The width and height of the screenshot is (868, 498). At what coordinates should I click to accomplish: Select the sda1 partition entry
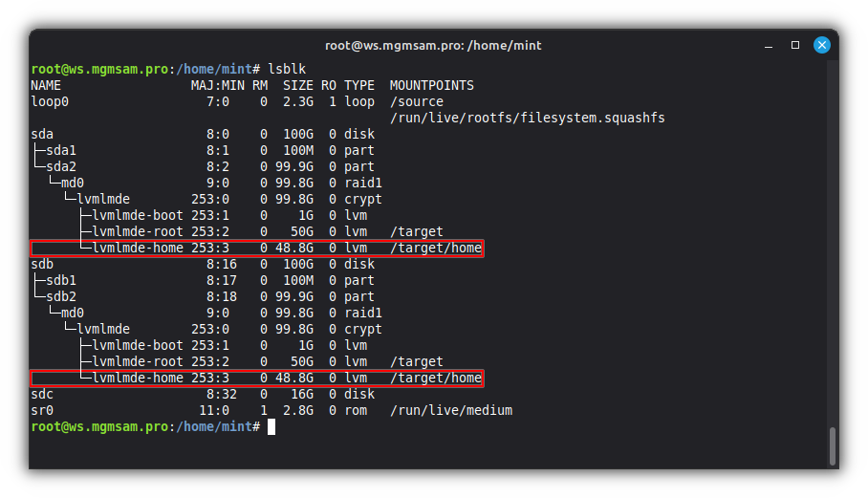click(61, 150)
